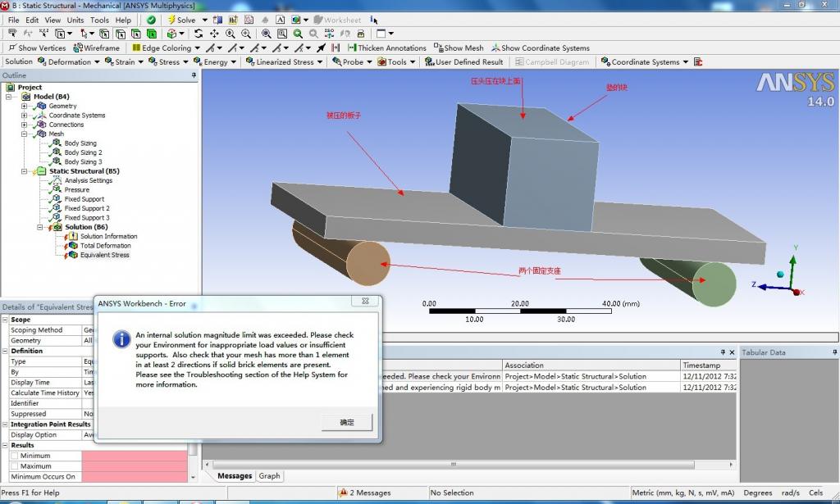Collapse the Static Structural (B5) tree node
Viewport: 840px width, 504px height.
click(25, 171)
